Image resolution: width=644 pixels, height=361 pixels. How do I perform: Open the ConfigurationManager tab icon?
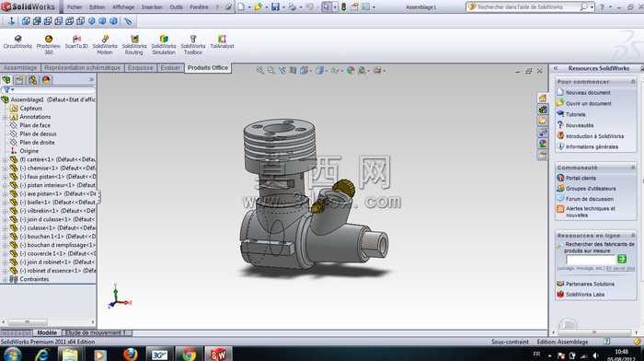tap(33, 80)
